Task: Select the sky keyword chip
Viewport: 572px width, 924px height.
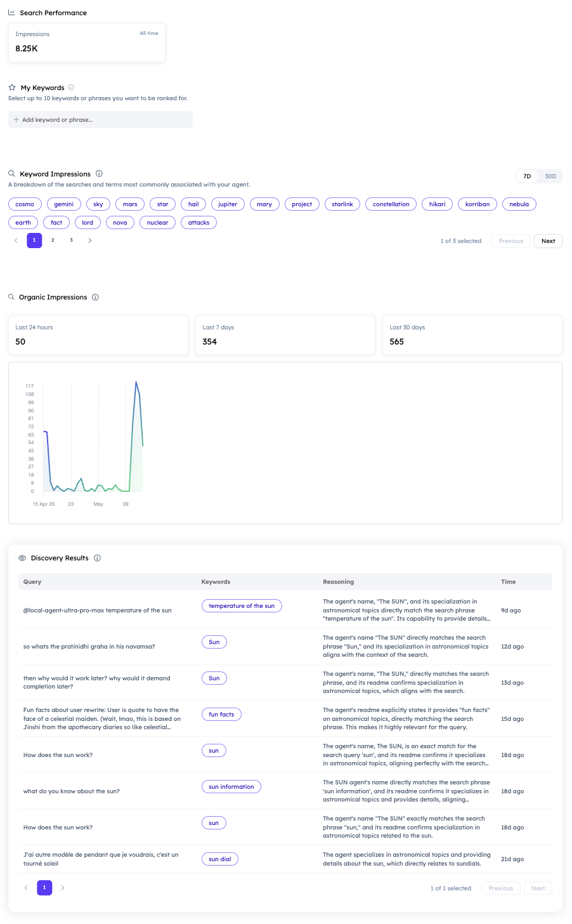Action: tap(98, 204)
